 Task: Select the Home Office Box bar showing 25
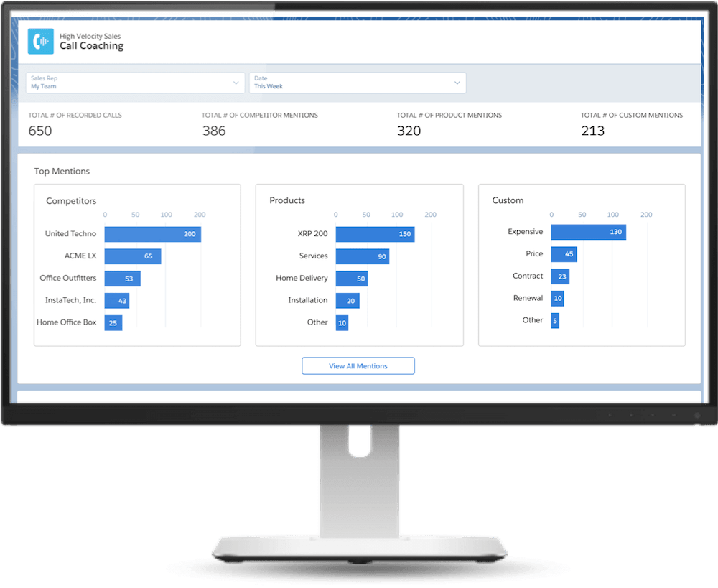tap(113, 323)
